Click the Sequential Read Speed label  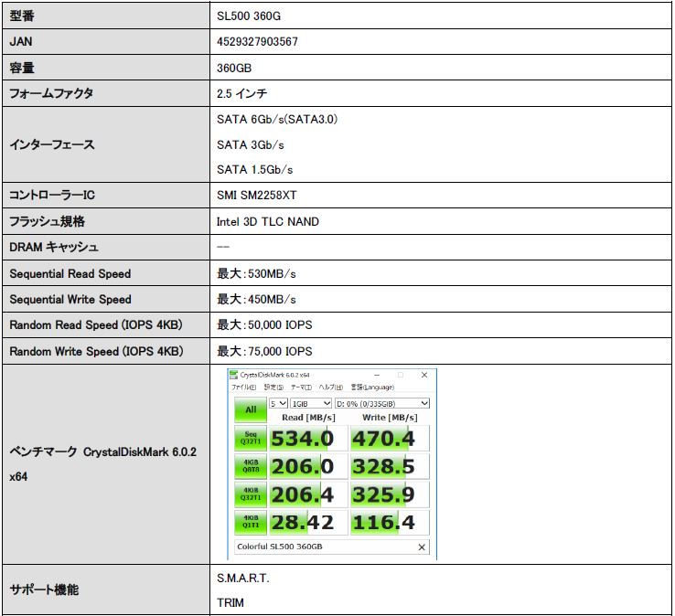click(70, 273)
